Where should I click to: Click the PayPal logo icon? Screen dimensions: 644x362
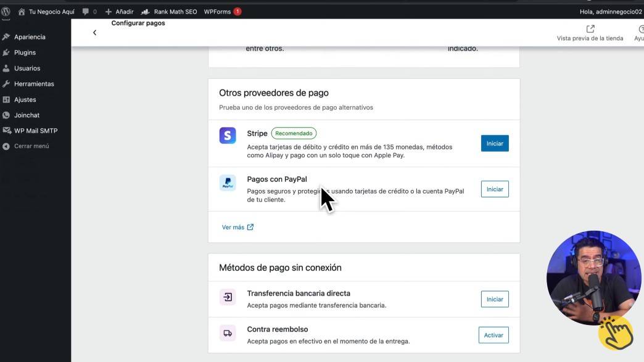coord(228,183)
